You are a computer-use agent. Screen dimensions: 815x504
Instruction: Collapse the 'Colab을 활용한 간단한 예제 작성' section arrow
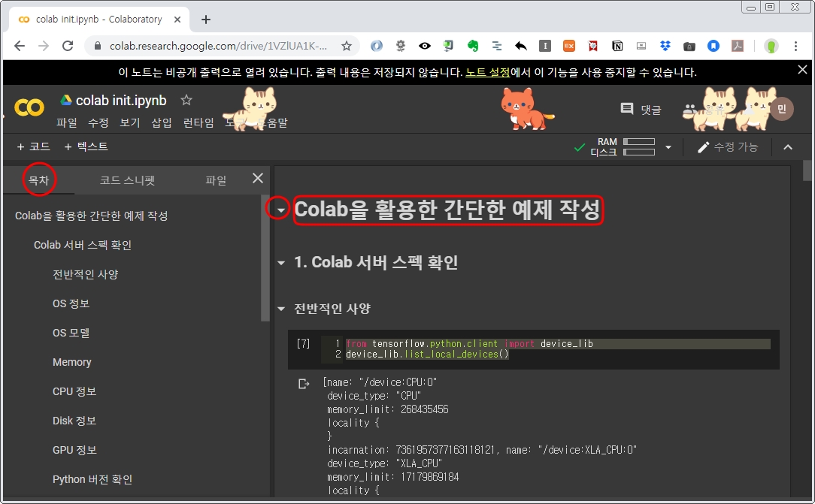point(280,210)
